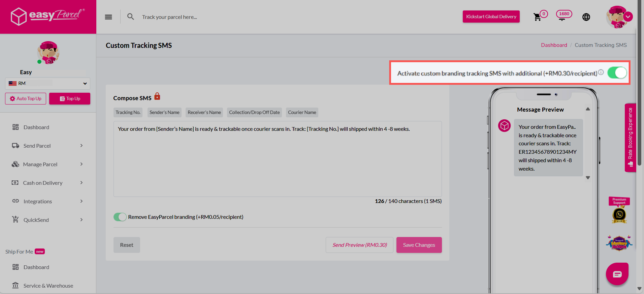Open the shopping cart icon
Screen dimensions: 644x294
(538, 17)
